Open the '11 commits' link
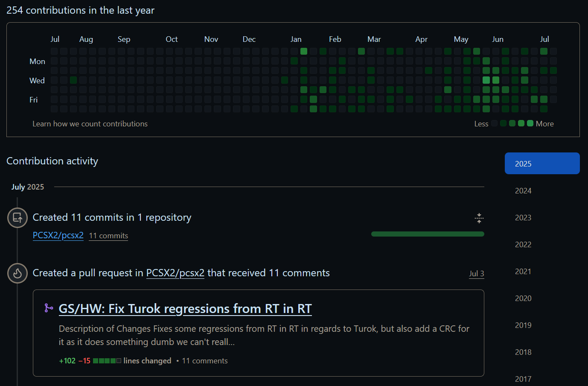The height and width of the screenshot is (386, 588). click(108, 236)
